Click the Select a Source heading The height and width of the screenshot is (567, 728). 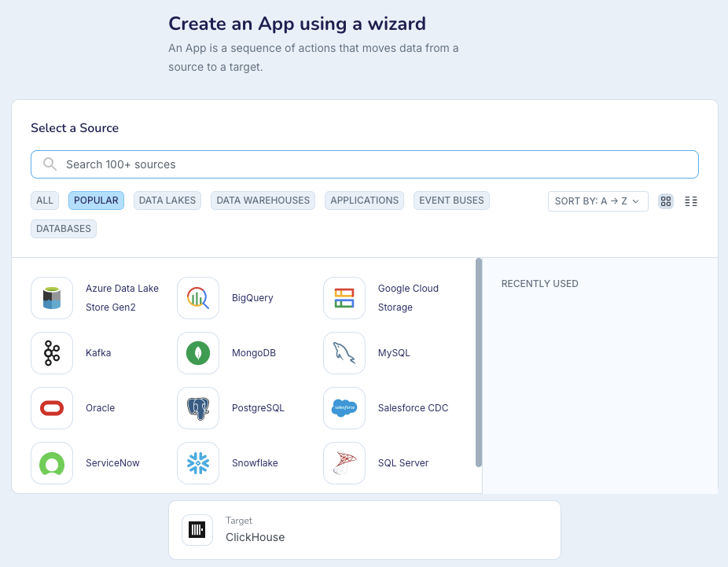coord(75,128)
